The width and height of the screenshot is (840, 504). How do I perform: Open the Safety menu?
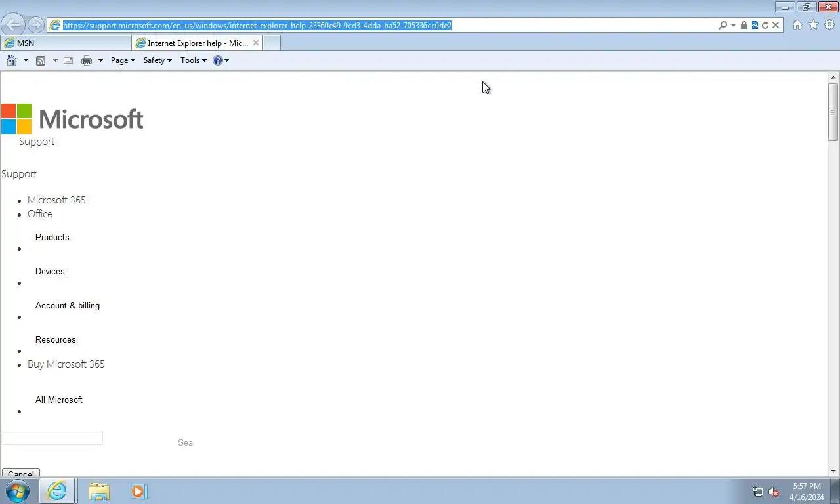[x=157, y=60]
